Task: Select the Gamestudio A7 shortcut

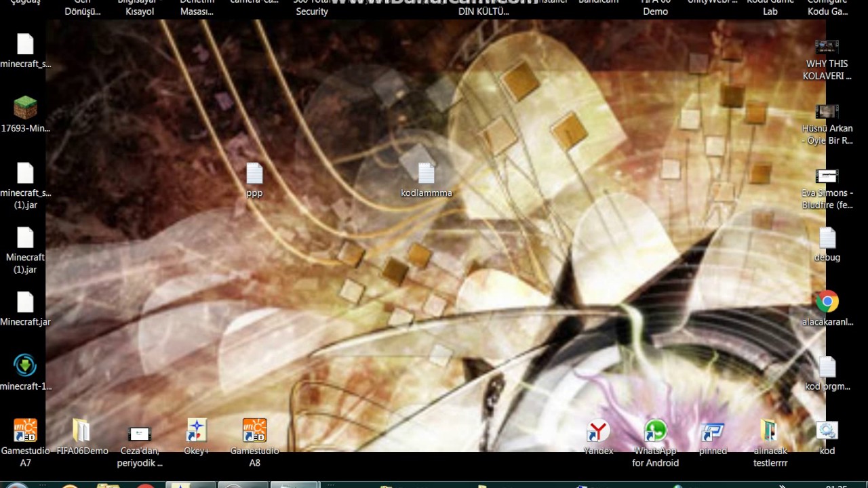Action: pyautogui.click(x=25, y=430)
